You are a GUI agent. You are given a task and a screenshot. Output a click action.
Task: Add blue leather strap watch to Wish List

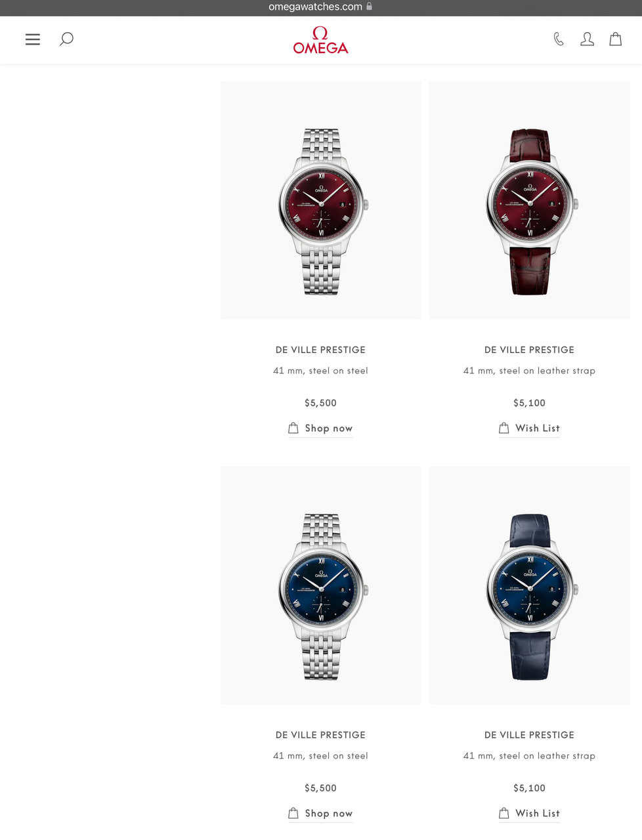pos(538,813)
